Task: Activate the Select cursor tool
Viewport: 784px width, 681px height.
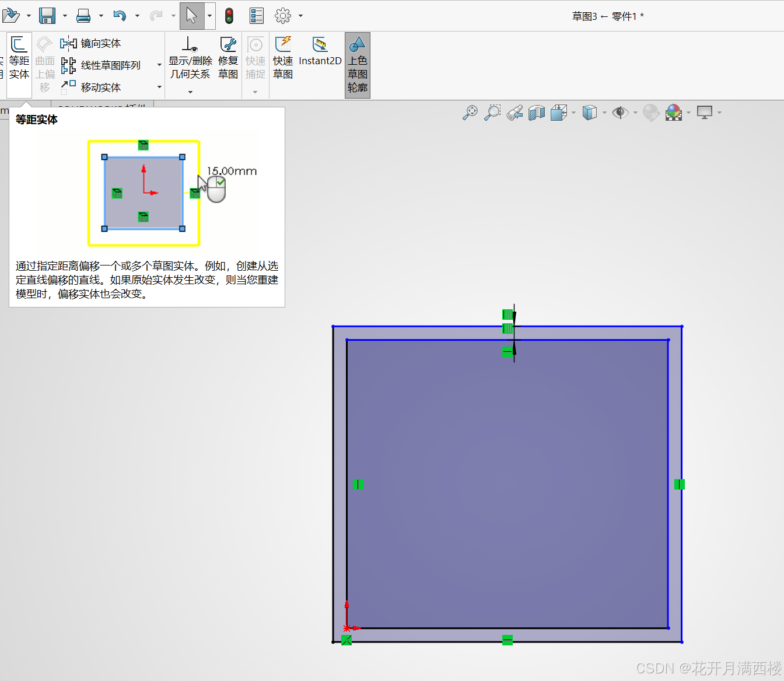Action: coord(192,16)
